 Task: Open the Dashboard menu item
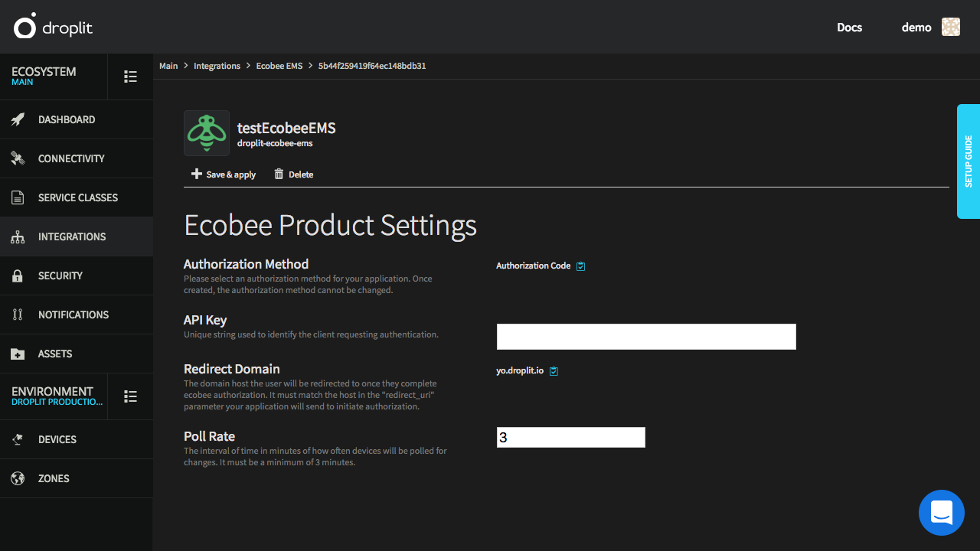coord(77,119)
